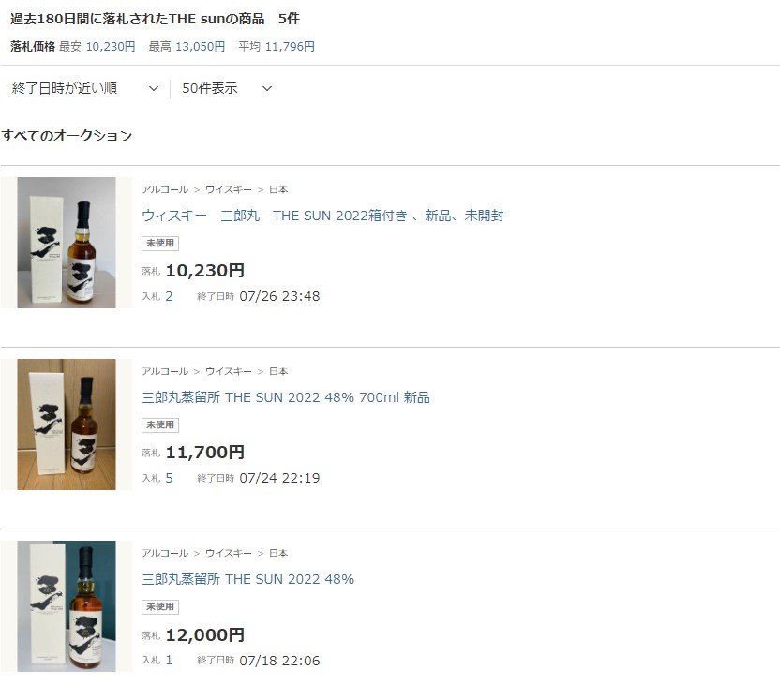Open the 10,230円 THE SUN 2022箱付き listing title

tap(322, 216)
